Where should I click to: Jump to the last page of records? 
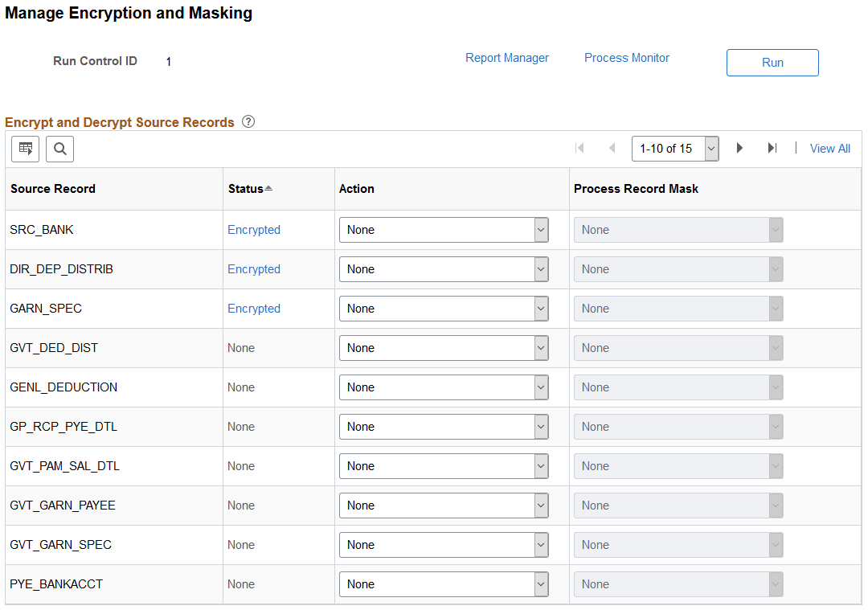772,148
